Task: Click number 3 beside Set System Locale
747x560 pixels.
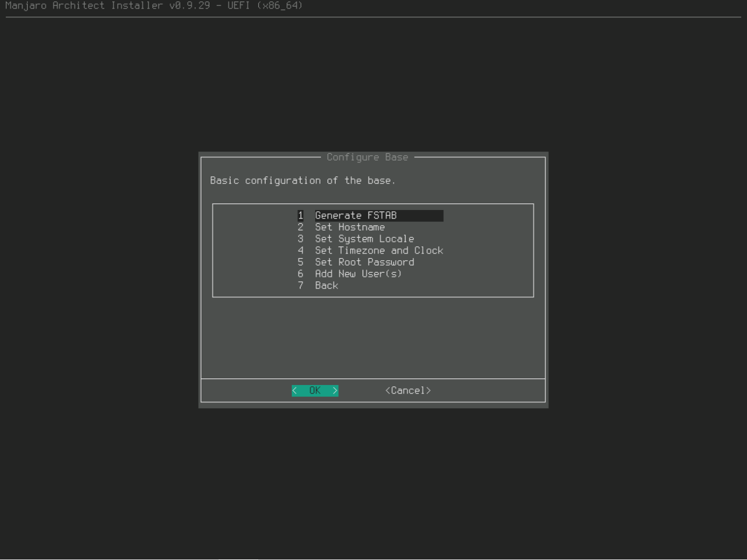Action: [301, 239]
